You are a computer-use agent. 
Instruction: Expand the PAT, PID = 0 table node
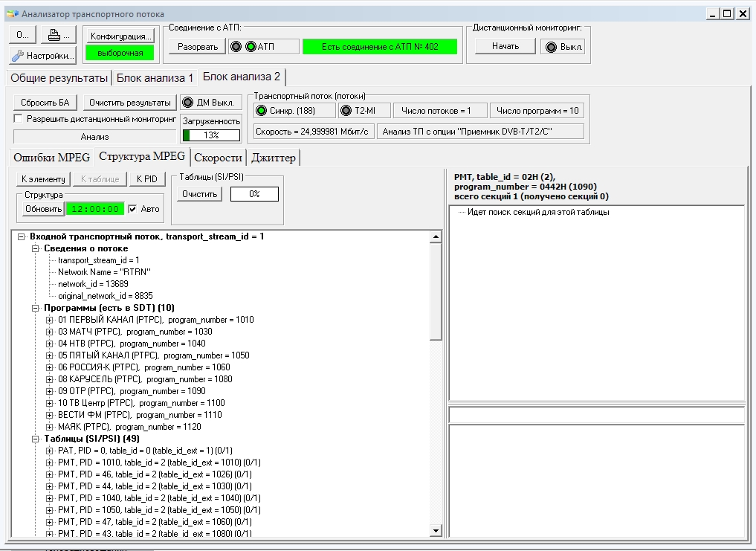coord(49,451)
